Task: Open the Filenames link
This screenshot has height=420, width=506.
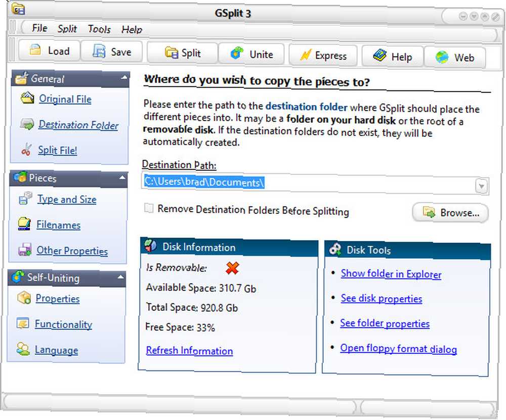Action: 58,225
